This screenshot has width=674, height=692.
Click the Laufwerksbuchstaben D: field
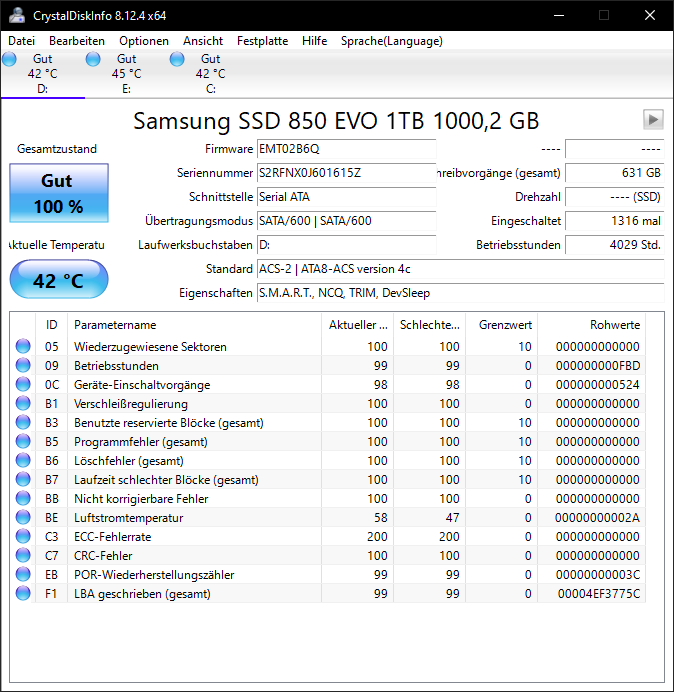(x=346, y=244)
